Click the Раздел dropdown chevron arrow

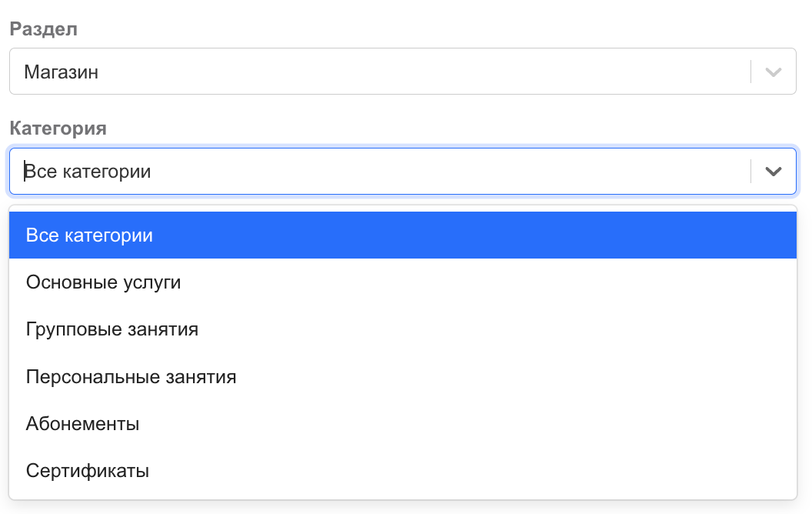coord(774,72)
